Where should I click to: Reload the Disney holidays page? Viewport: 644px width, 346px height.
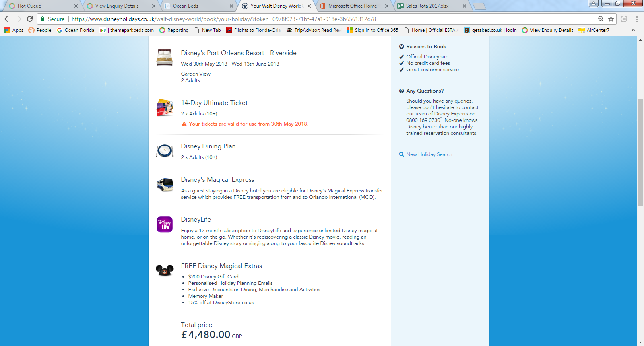[x=30, y=19]
